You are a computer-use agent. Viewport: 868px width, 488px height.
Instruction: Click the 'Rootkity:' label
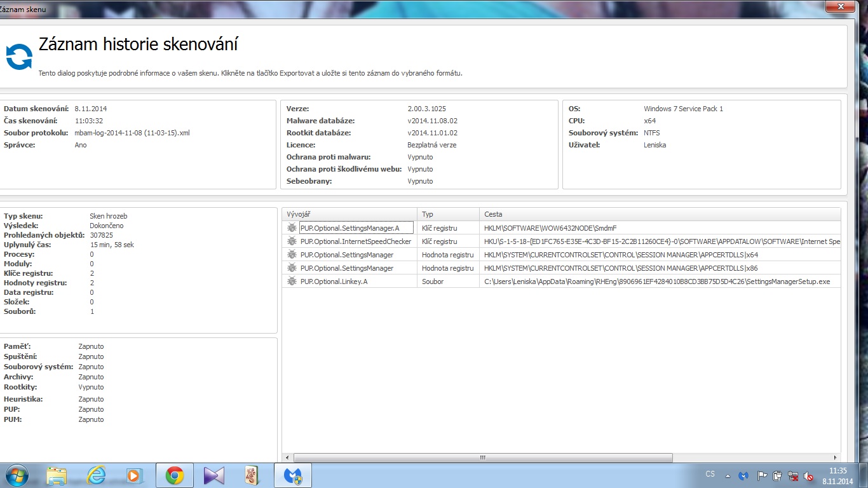pos(20,387)
